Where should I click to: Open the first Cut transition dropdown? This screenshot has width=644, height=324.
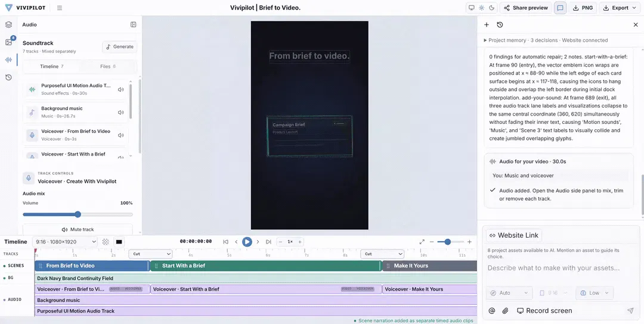pos(150,254)
